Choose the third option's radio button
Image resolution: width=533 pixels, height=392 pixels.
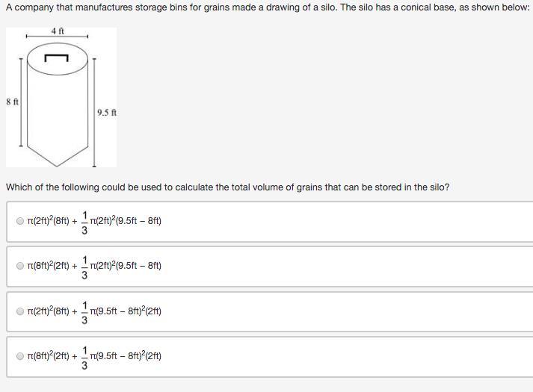point(20,311)
